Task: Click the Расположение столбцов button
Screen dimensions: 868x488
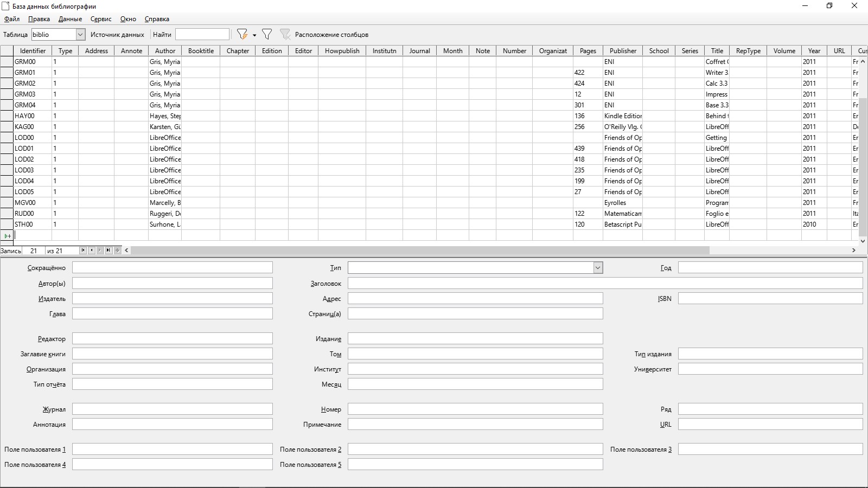Action: [x=331, y=35]
